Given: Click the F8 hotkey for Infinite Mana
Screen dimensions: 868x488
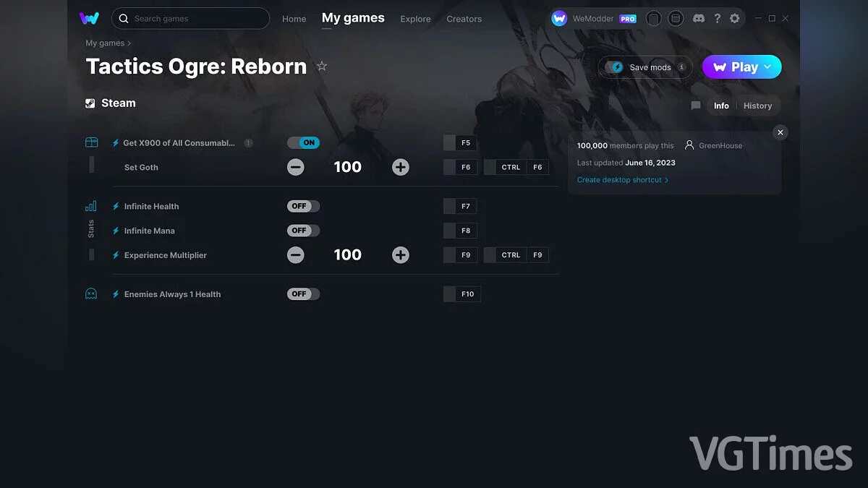Looking at the screenshot, I should coord(460,231).
